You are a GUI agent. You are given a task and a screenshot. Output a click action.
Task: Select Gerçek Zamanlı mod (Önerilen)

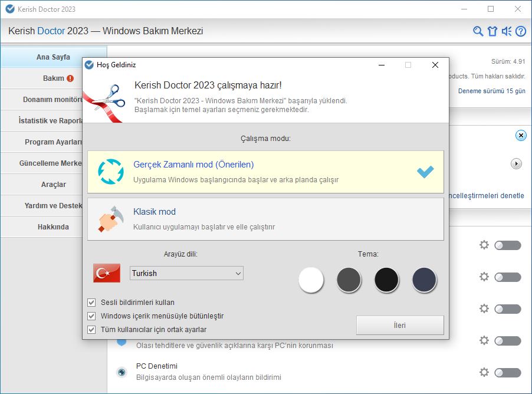coord(265,172)
